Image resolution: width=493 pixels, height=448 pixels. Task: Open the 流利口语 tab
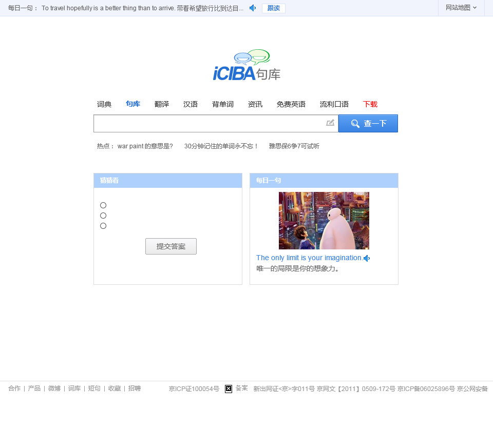point(334,104)
